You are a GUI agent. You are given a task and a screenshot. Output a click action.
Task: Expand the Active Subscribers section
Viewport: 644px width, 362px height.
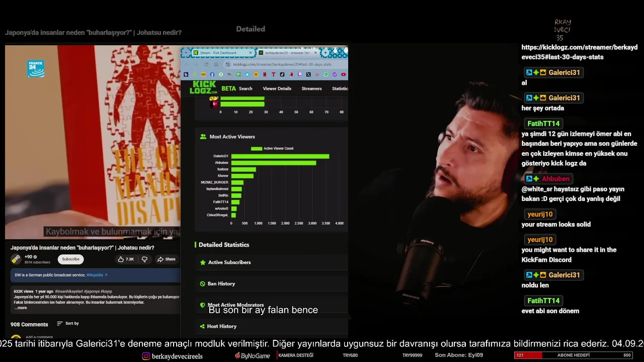[272, 262]
